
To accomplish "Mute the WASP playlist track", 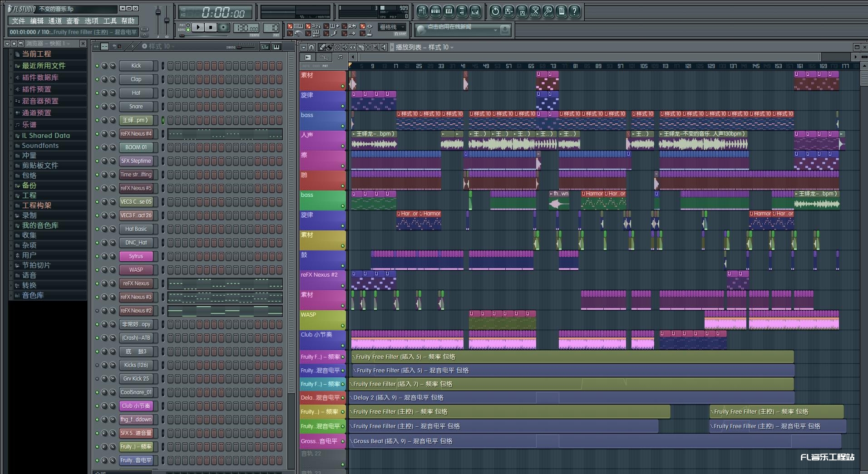I will coord(343,326).
